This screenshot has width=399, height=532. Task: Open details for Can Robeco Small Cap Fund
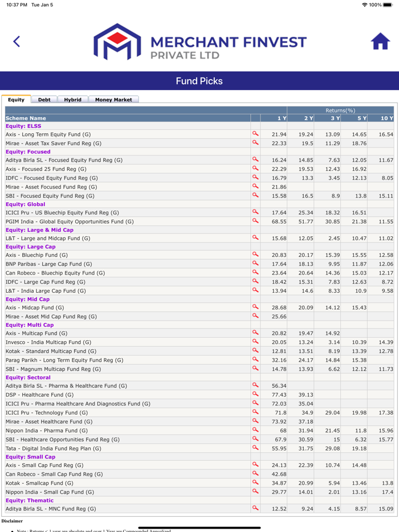pos(255,473)
